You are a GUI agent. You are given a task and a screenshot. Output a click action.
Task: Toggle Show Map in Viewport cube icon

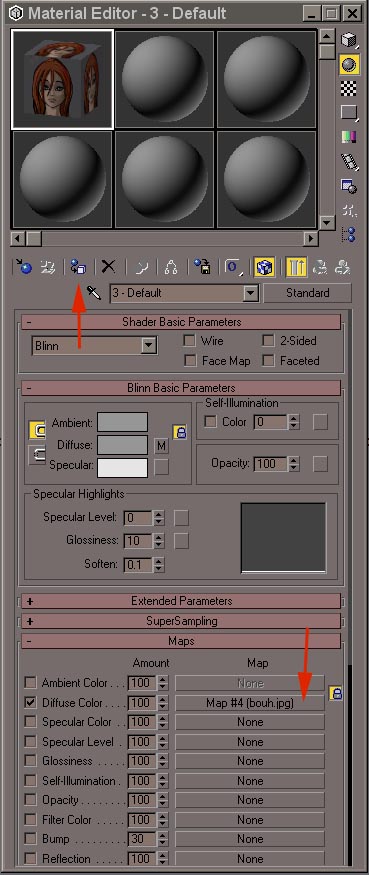click(x=263, y=267)
